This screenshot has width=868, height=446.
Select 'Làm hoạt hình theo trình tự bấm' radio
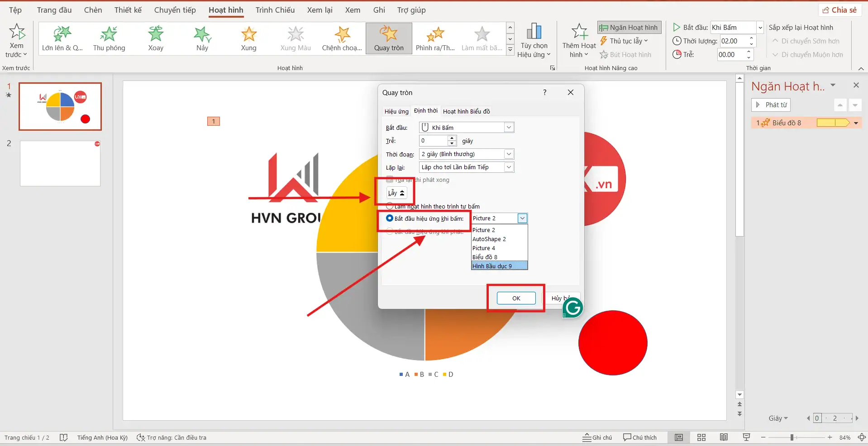point(390,206)
